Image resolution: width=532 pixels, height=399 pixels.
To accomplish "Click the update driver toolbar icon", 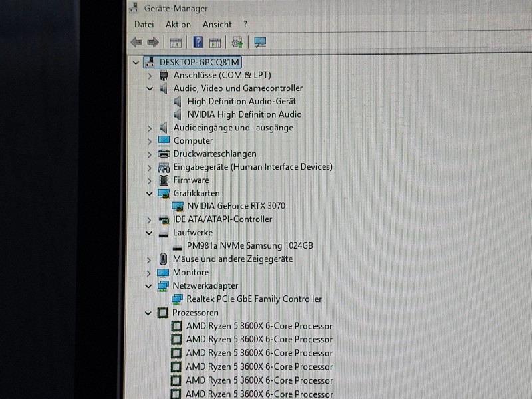I will pos(237,43).
